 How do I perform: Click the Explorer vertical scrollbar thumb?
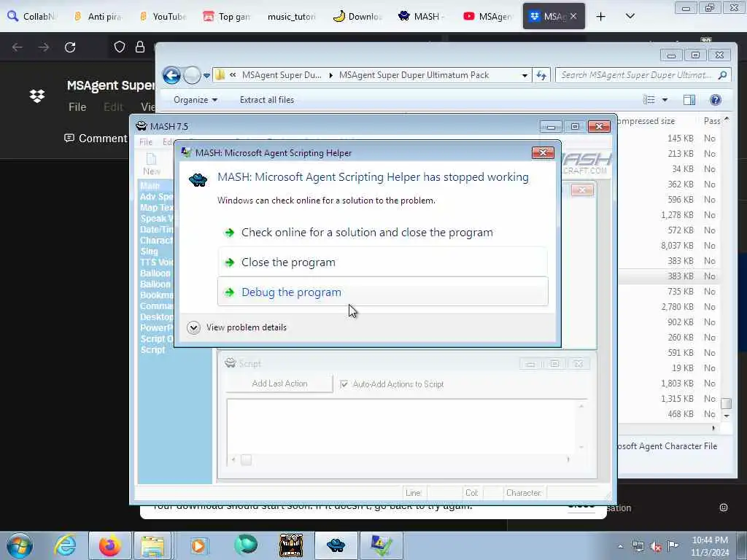(x=726, y=403)
